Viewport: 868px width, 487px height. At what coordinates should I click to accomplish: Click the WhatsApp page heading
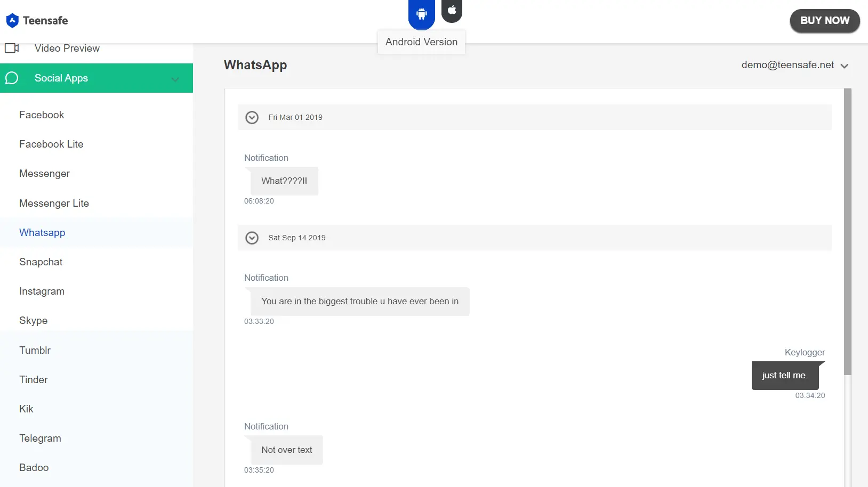(x=255, y=65)
